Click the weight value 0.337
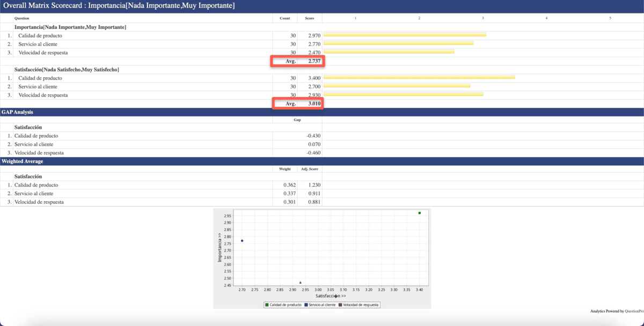 (x=289, y=194)
